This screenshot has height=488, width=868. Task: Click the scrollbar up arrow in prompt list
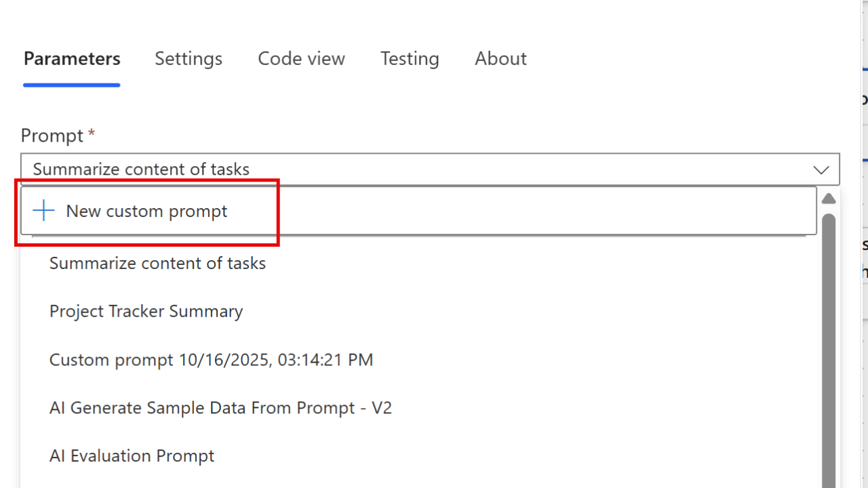[829, 199]
